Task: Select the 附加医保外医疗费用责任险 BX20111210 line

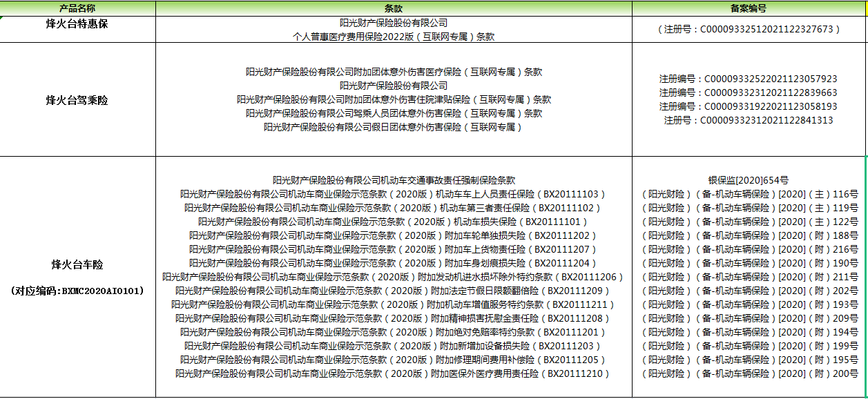Action: pyautogui.click(x=394, y=373)
